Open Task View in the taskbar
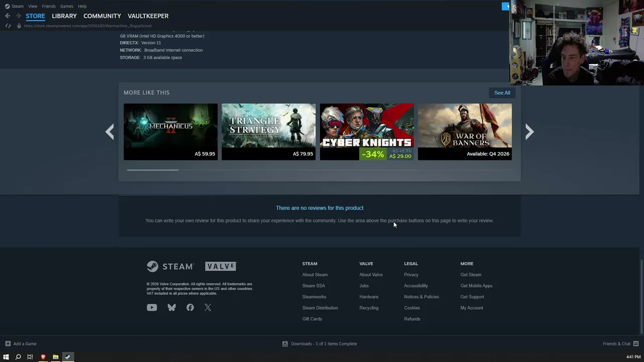Screen dimensions: 644x362 (x=30, y=357)
